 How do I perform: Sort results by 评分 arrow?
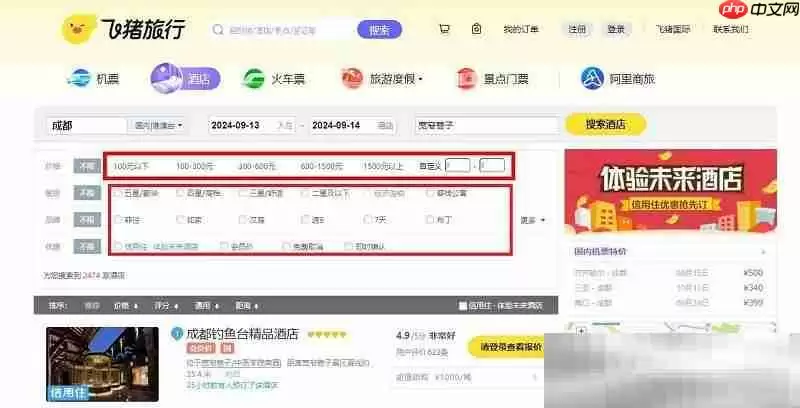(177, 307)
